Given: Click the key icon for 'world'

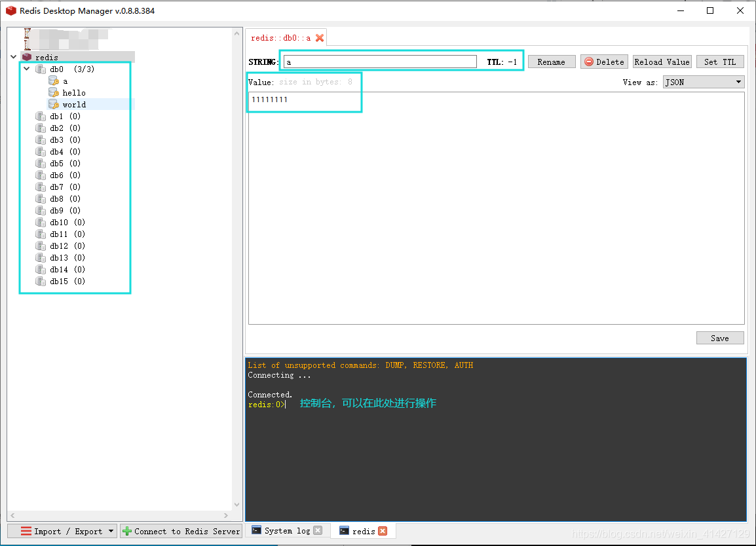Looking at the screenshot, I should [54, 104].
